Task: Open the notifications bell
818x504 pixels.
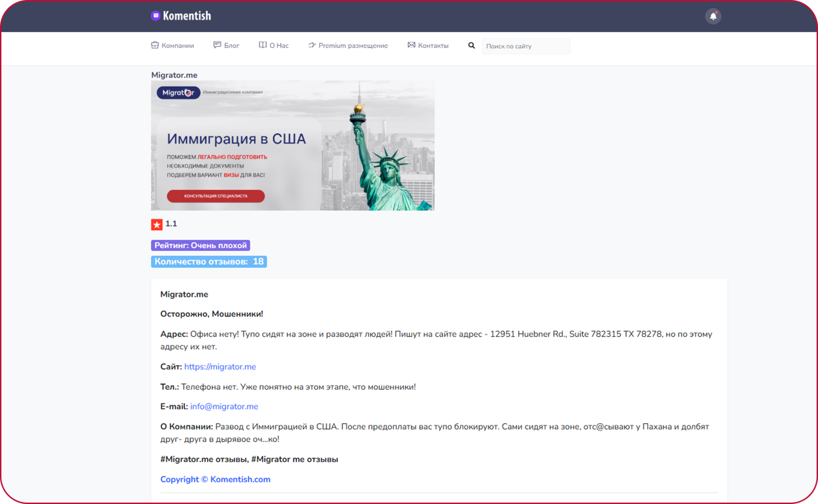Action: 713,16
